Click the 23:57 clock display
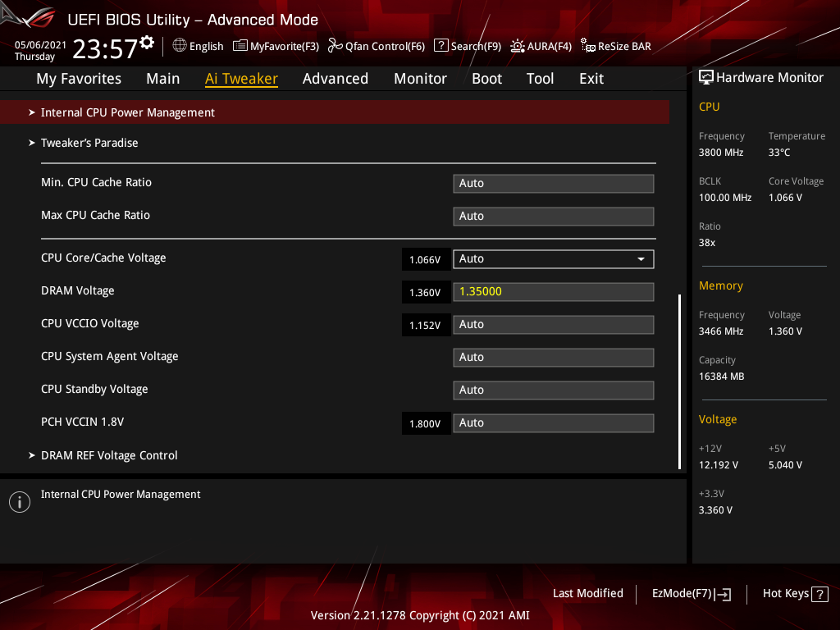The width and height of the screenshot is (840, 630). coord(105,49)
